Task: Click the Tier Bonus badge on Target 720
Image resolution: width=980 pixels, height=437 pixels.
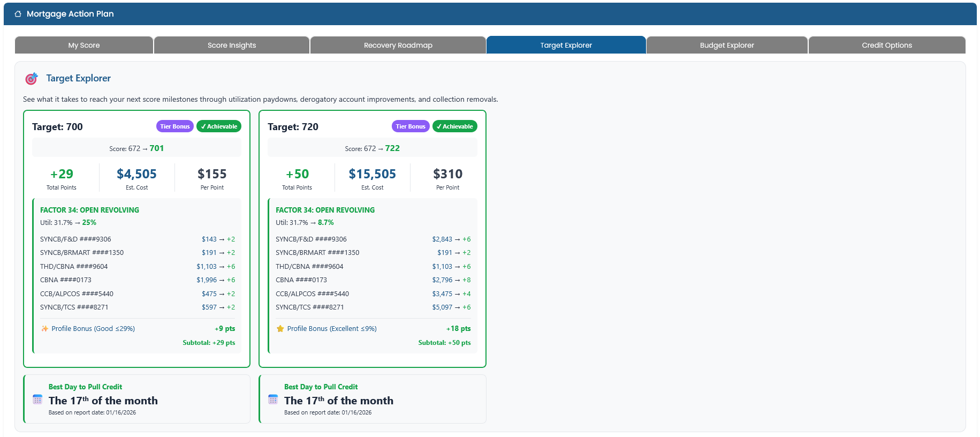Action: (x=411, y=126)
